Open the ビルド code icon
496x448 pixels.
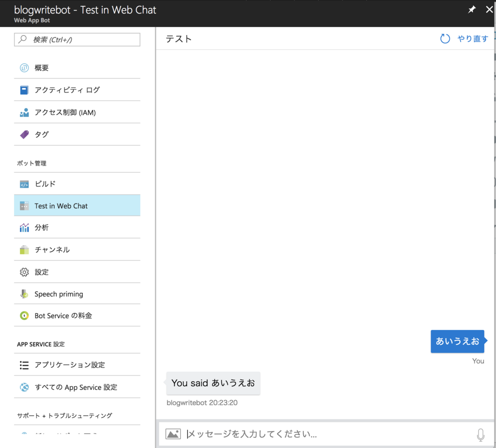(24, 184)
